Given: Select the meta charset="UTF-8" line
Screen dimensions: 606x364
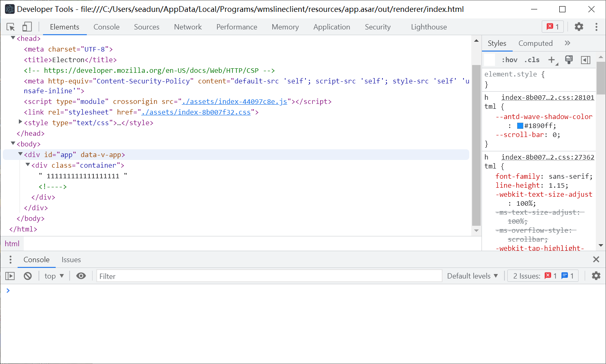Looking at the screenshot, I should pos(68,49).
